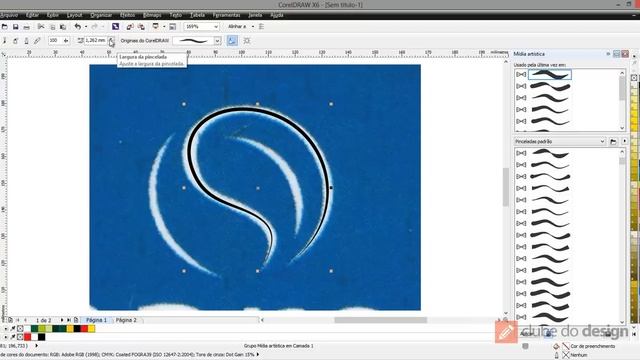Click the Welcome screen icon

[x=173, y=27]
